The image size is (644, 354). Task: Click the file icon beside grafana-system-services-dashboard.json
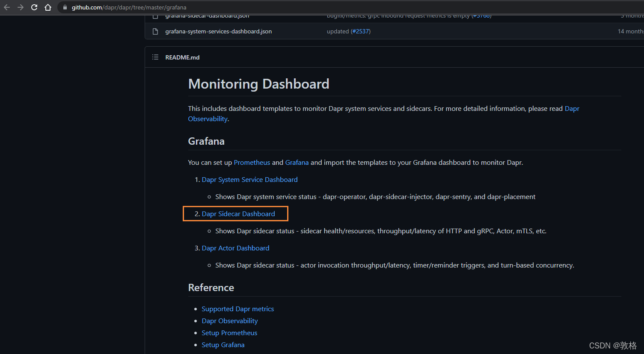[155, 31]
